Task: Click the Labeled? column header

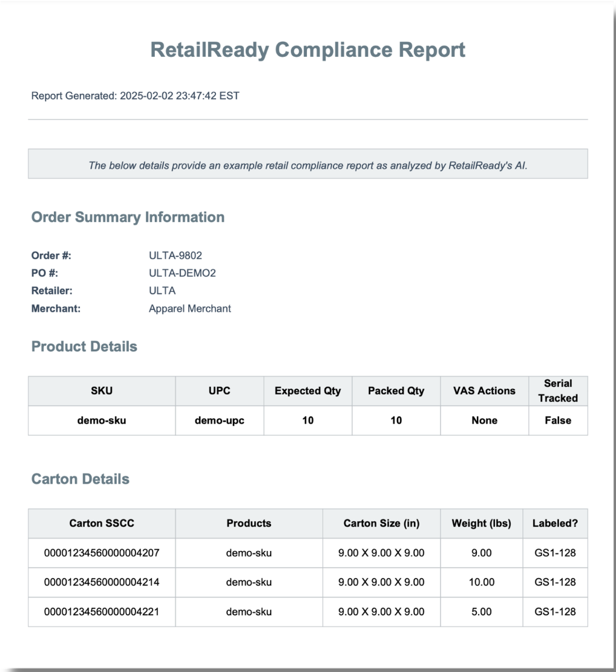Action: pos(555,523)
